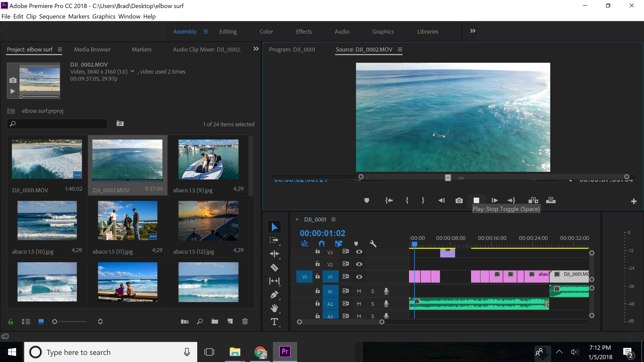Click the Export Frame camera icon

pos(459,200)
